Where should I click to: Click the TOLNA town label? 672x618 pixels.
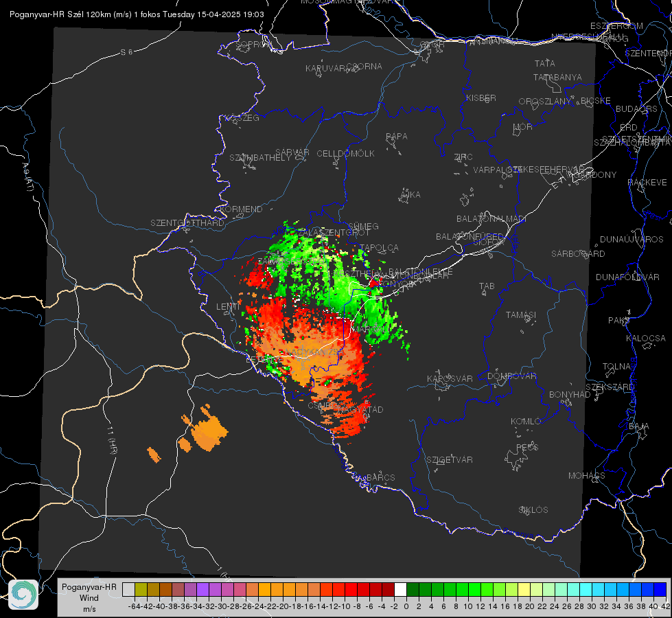616,367
